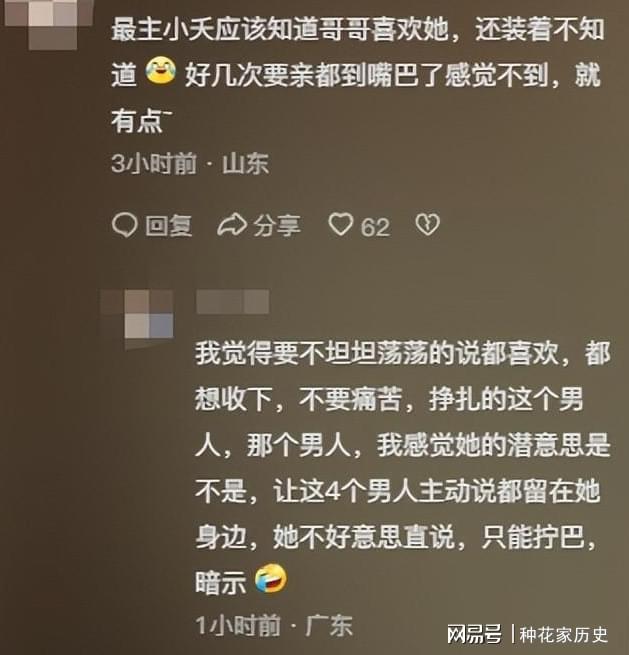Click the crying-laughing emoji in first comment
Image resolution: width=629 pixels, height=655 pixels.
click(160, 71)
